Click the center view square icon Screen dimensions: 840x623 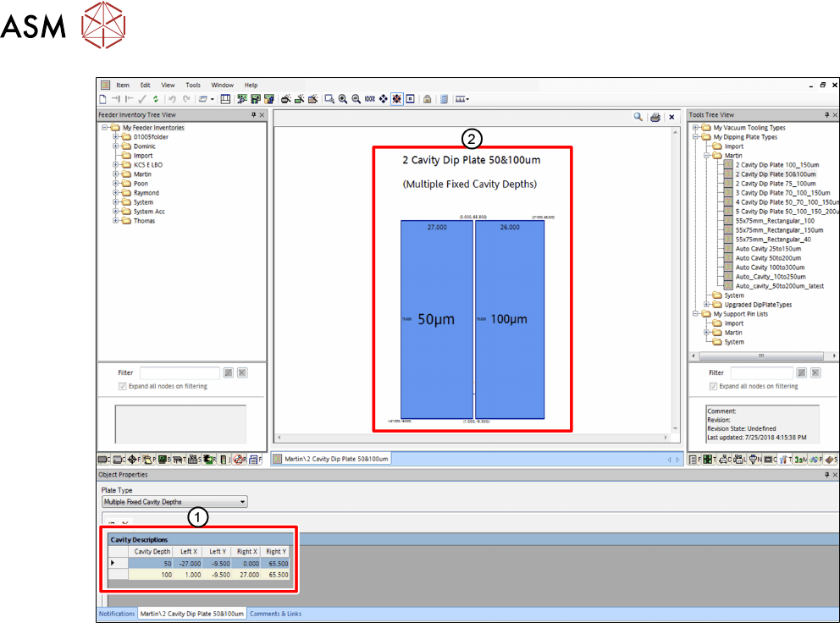click(x=411, y=99)
